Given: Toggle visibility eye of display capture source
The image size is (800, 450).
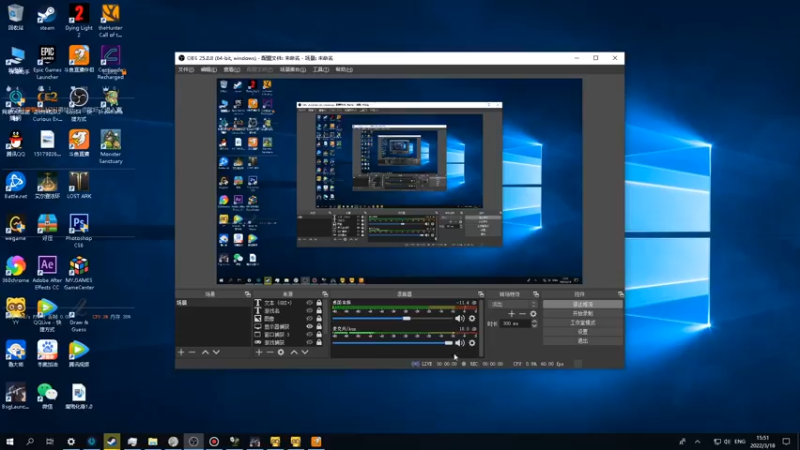Looking at the screenshot, I should (x=309, y=326).
